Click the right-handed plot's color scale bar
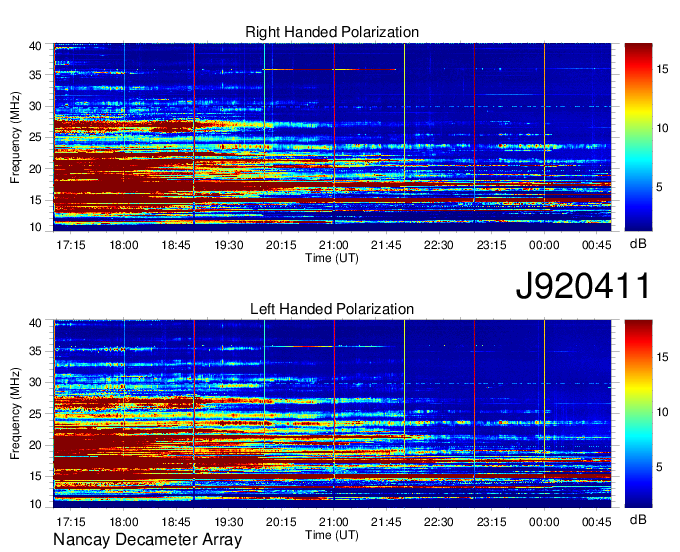 [638, 137]
